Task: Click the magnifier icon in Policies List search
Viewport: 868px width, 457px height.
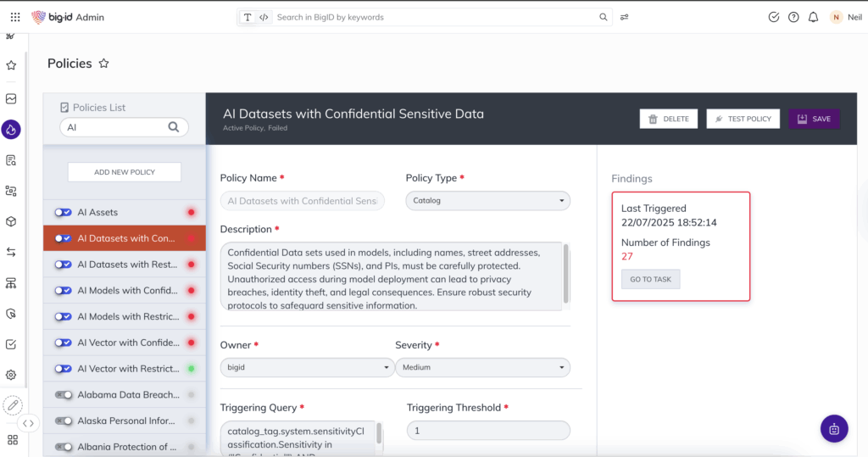Action: pos(174,127)
